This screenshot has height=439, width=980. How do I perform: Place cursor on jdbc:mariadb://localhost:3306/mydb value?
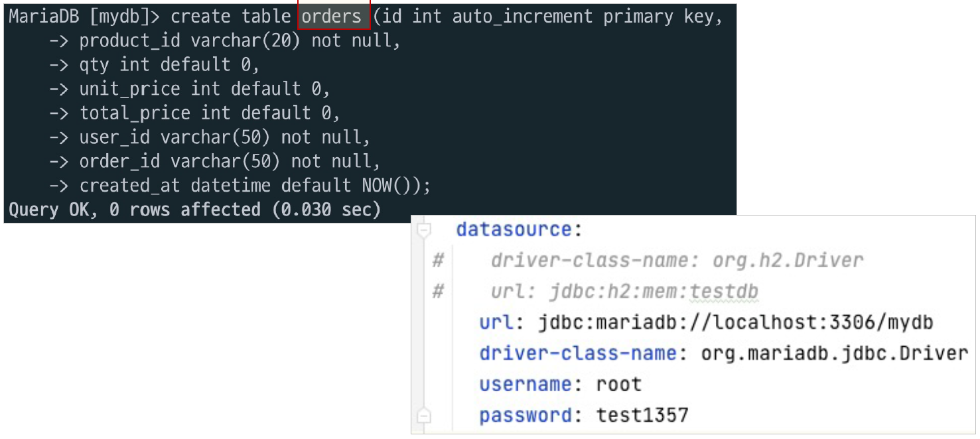[x=736, y=323]
